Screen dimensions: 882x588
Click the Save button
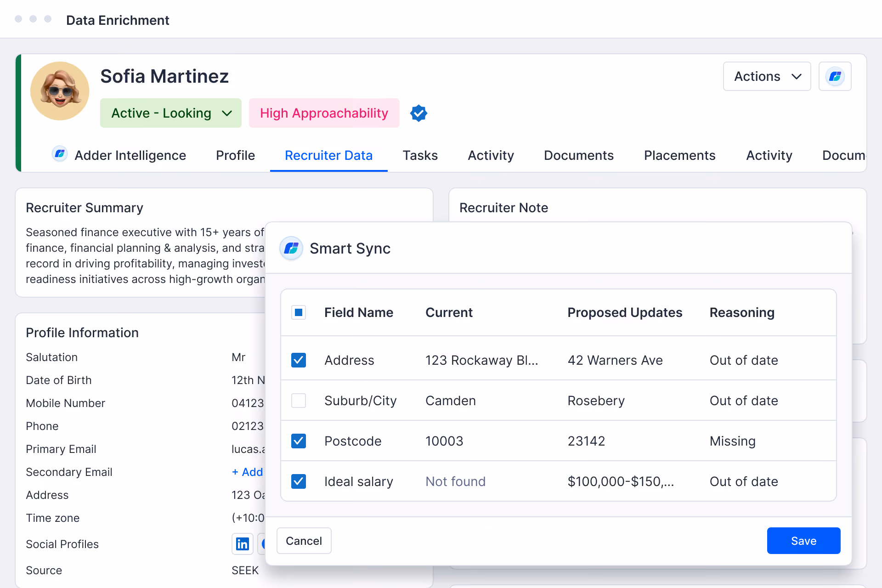click(x=803, y=541)
